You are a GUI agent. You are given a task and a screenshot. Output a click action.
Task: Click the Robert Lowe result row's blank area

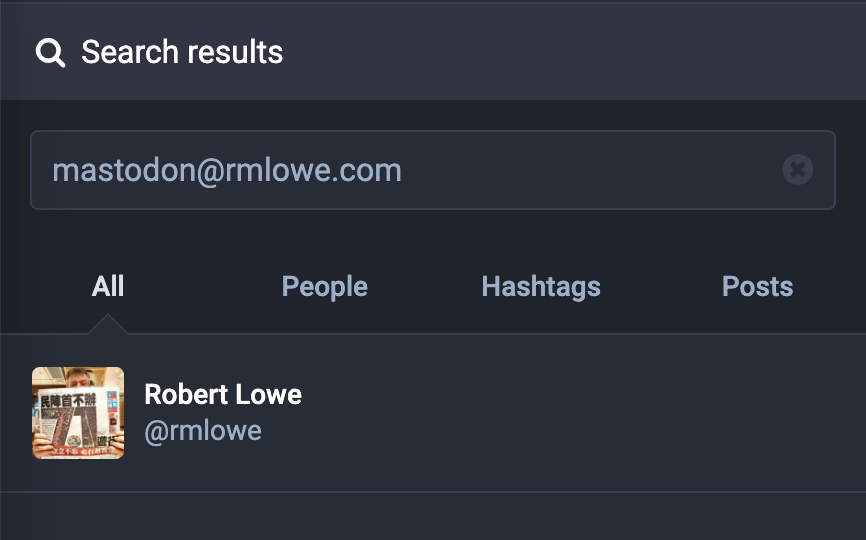pos(580,413)
